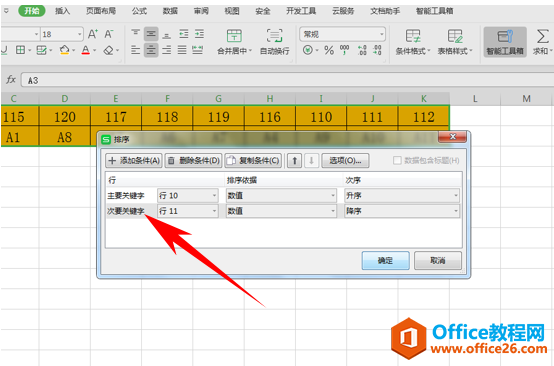Close the 排序 sort dialog
The width and height of the screenshot is (554, 366).
(x=453, y=137)
